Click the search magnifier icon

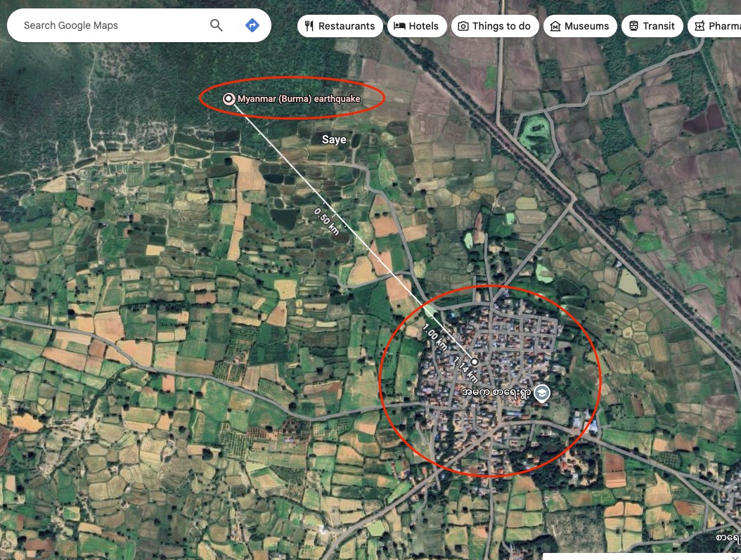tap(216, 25)
